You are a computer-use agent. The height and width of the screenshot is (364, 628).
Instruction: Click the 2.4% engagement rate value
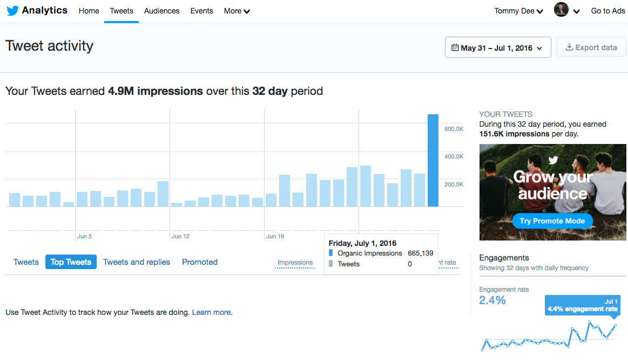(492, 300)
